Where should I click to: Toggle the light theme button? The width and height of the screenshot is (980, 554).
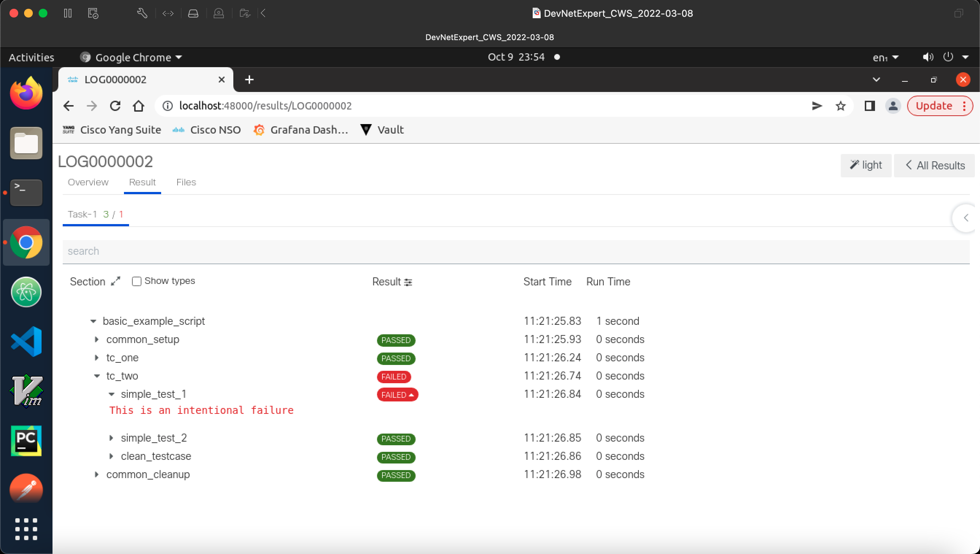pyautogui.click(x=866, y=165)
